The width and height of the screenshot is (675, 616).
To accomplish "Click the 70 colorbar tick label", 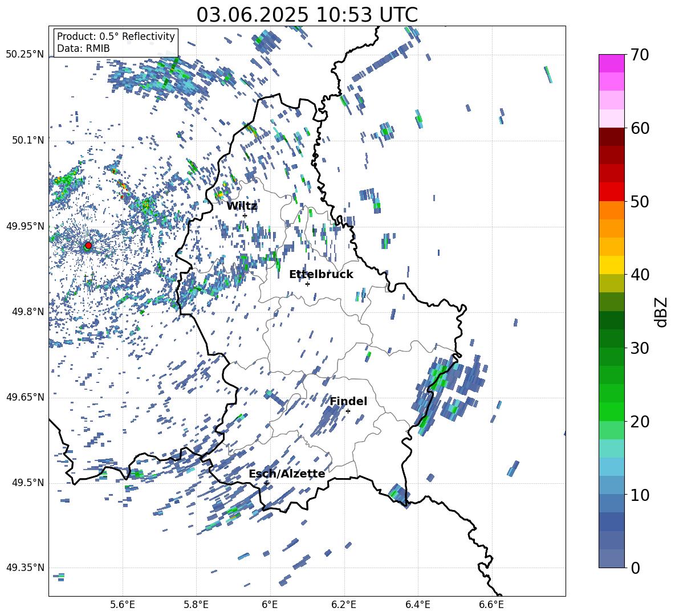I will tap(640, 55).
